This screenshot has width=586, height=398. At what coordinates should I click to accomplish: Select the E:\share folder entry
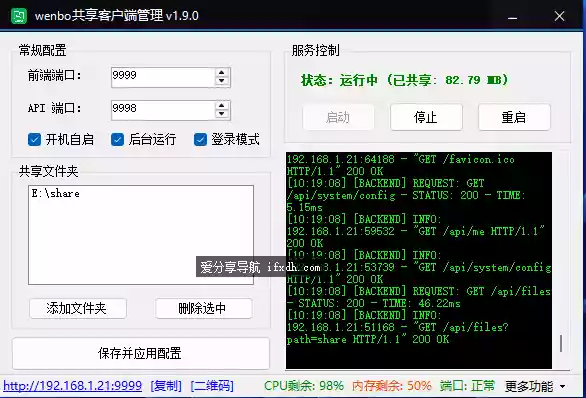[x=56, y=194]
